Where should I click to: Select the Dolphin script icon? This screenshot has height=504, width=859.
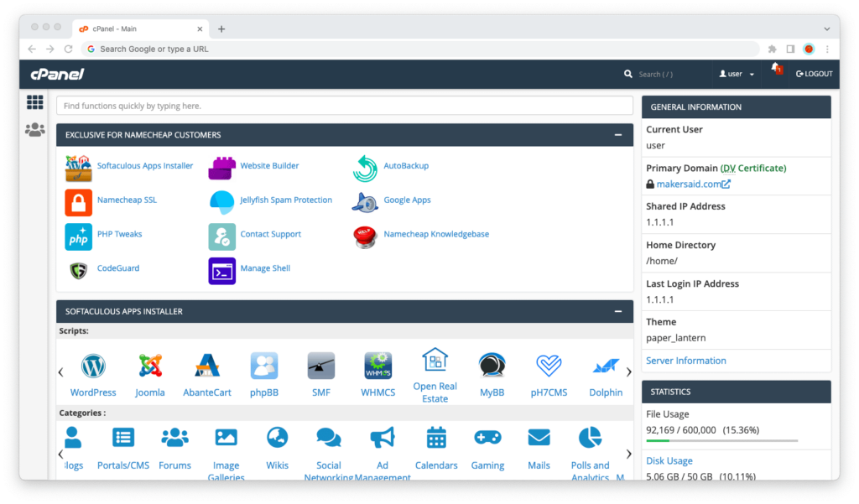[606, 366]
